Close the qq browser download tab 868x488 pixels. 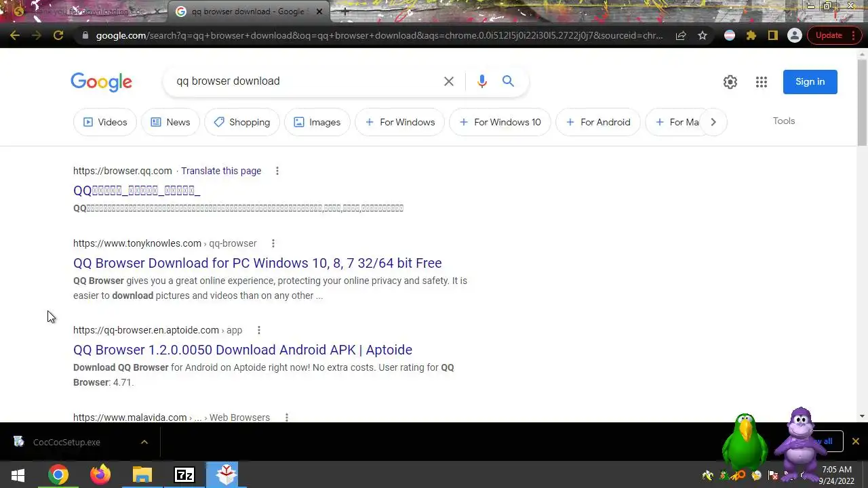pos(319,12)
